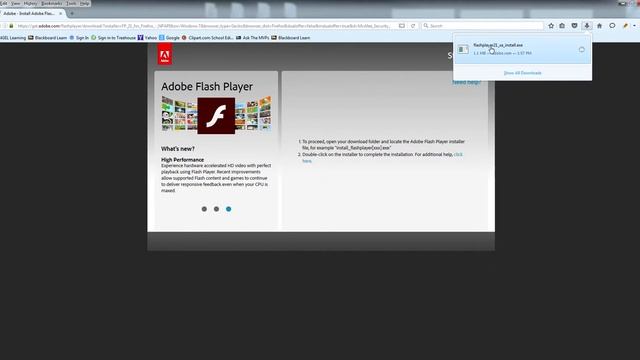Open the Tools menu
640x360 pixels.
pos(71,3)
